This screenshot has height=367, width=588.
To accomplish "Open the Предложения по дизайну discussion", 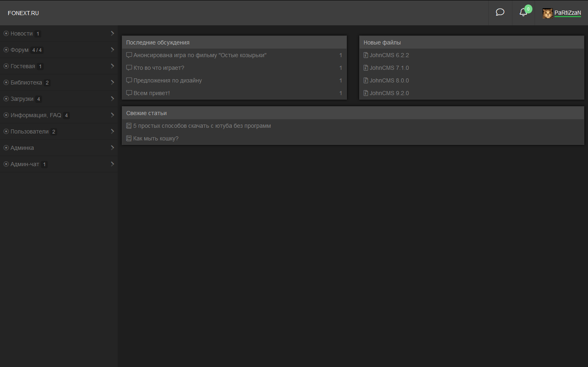I will coord(168,80).
